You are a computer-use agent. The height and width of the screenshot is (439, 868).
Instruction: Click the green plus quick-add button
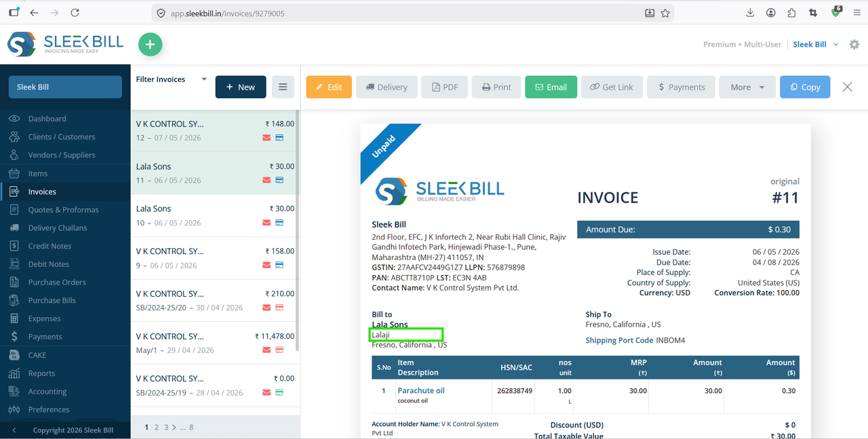151,45
